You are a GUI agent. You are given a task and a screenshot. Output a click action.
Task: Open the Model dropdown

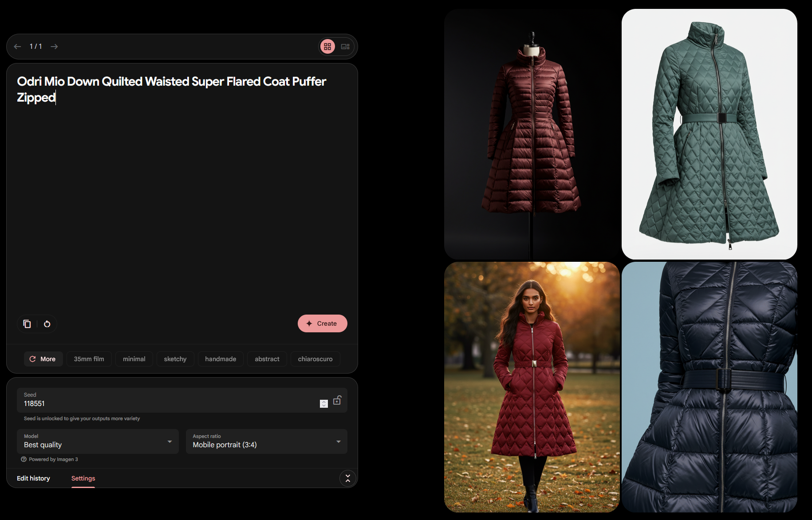pos(98,441)
